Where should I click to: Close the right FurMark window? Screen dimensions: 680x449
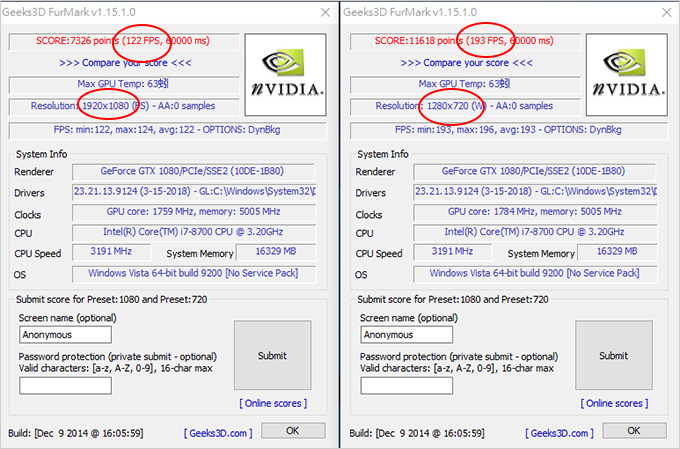pyautogui.click(x=667, y=13)
